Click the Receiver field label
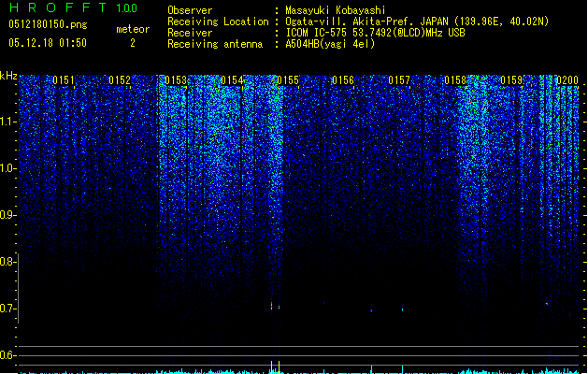 tap(190, 33)
